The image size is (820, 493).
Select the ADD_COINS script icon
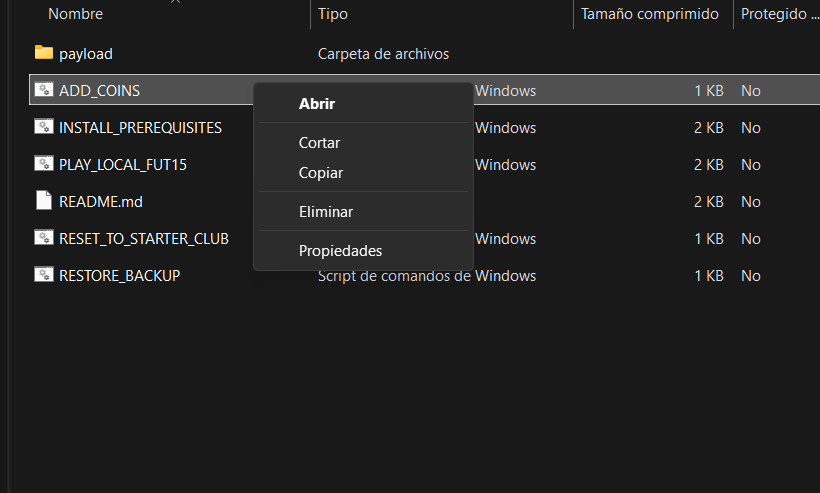point(44,89)
